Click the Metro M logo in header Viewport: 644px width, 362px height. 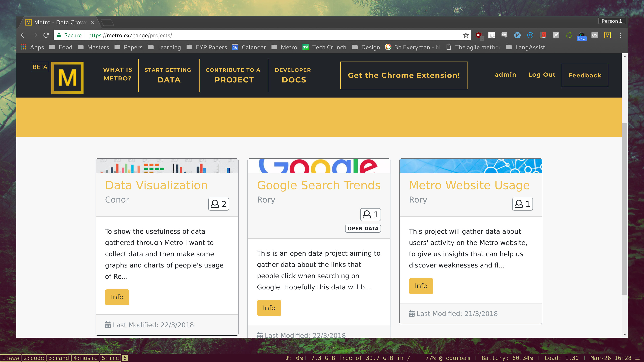tap(67, 78)
